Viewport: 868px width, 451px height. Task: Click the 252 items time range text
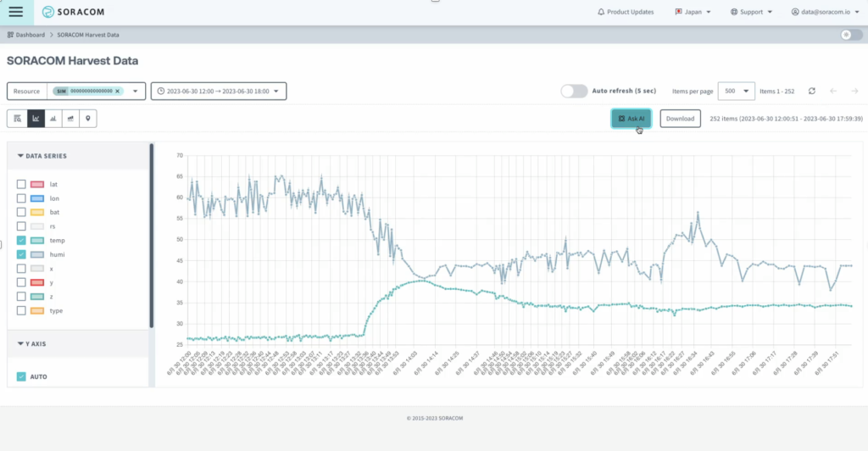(786, 119)
